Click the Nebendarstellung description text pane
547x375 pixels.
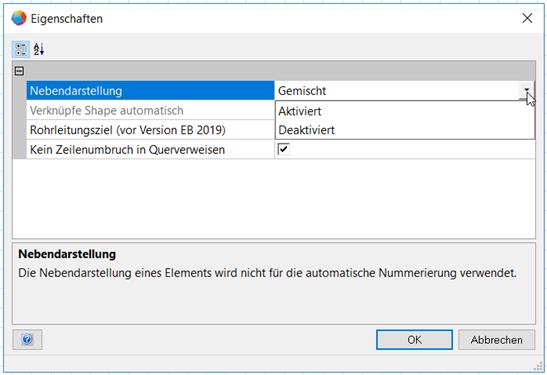[x=274, y=283]
